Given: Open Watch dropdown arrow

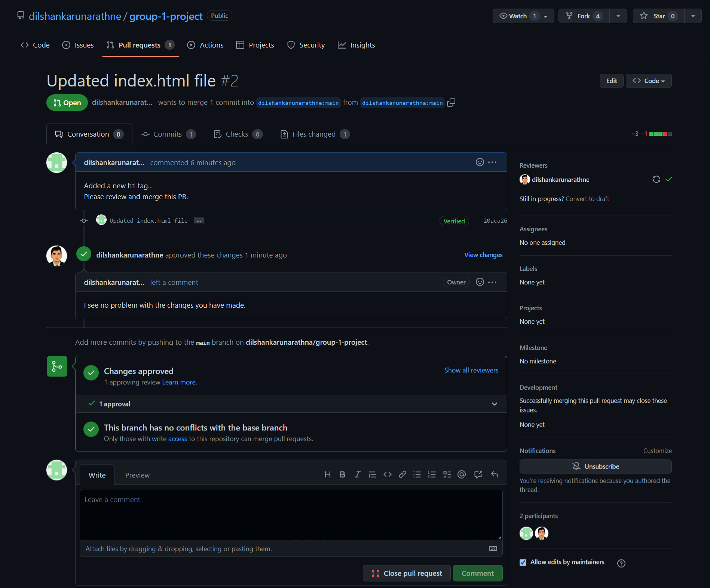Looking at the screenshot, I should 546,16.
